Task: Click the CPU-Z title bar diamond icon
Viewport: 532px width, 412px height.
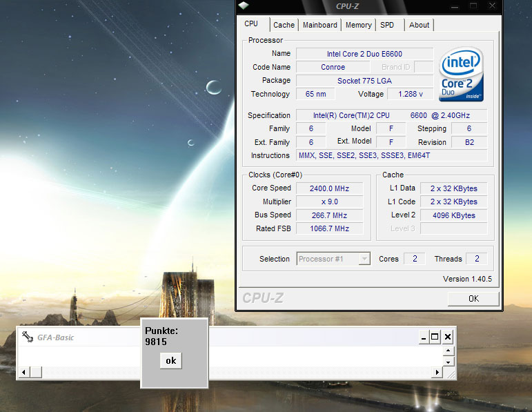Action: click(244, 6)
